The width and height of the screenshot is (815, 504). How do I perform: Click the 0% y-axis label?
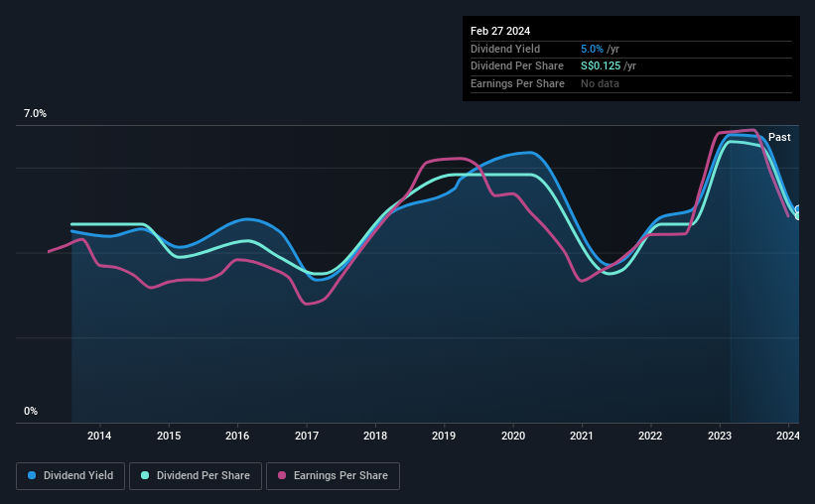31,411
